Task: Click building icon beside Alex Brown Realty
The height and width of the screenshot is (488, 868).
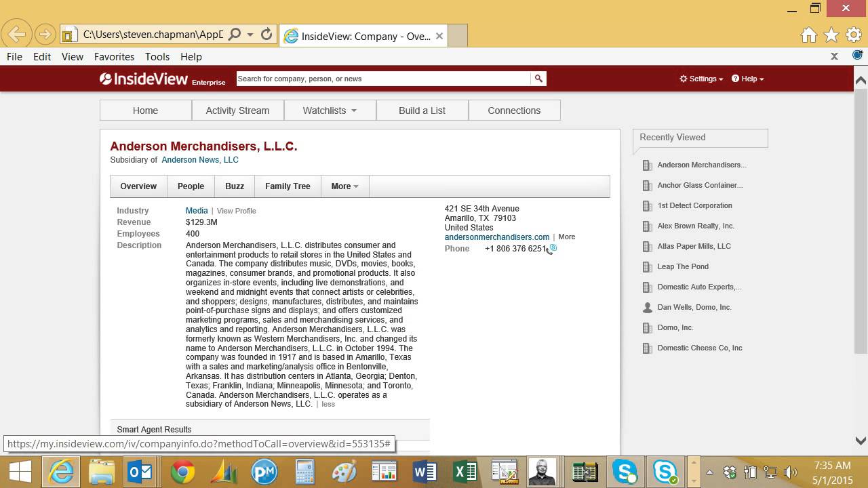Action: coord(647,226)
